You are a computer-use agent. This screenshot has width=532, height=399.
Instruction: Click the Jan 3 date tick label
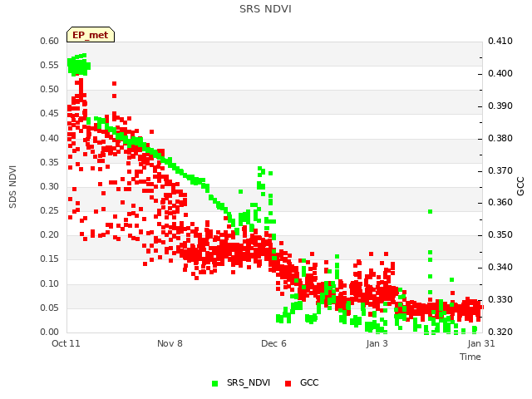377,343
